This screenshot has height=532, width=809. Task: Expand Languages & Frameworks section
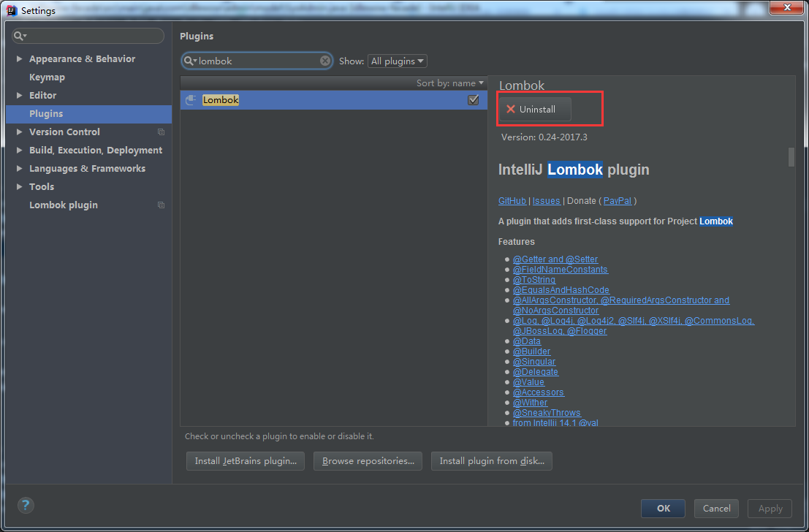coord(19,169)
